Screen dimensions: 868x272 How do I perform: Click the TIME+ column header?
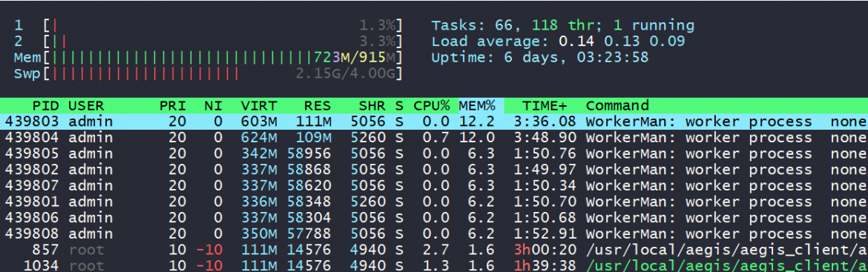point(544,105)
